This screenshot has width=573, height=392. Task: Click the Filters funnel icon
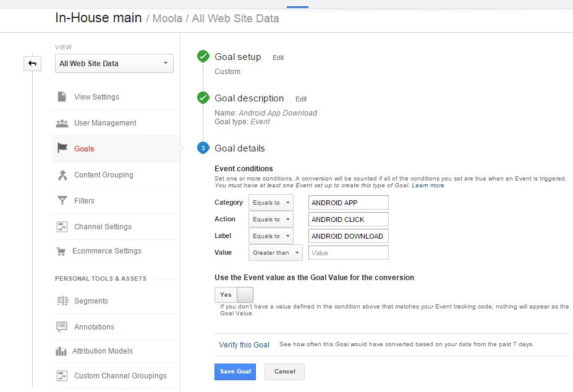tap(62, 201)
